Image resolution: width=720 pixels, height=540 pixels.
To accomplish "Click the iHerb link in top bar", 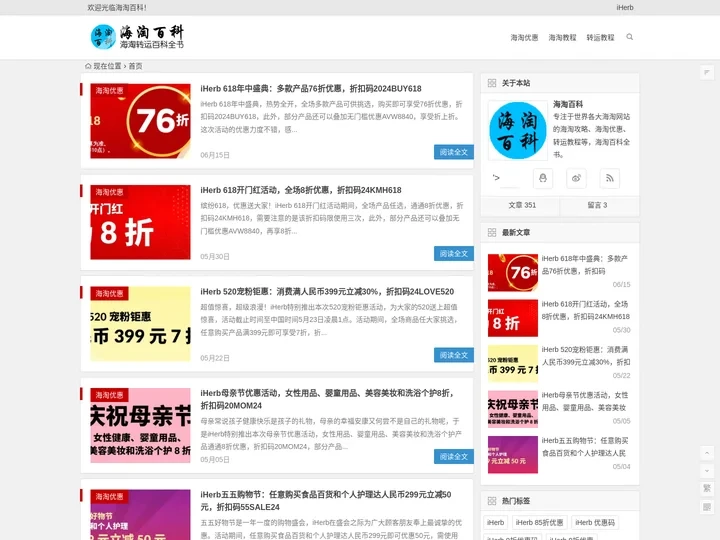I will [x=625, y=7].
